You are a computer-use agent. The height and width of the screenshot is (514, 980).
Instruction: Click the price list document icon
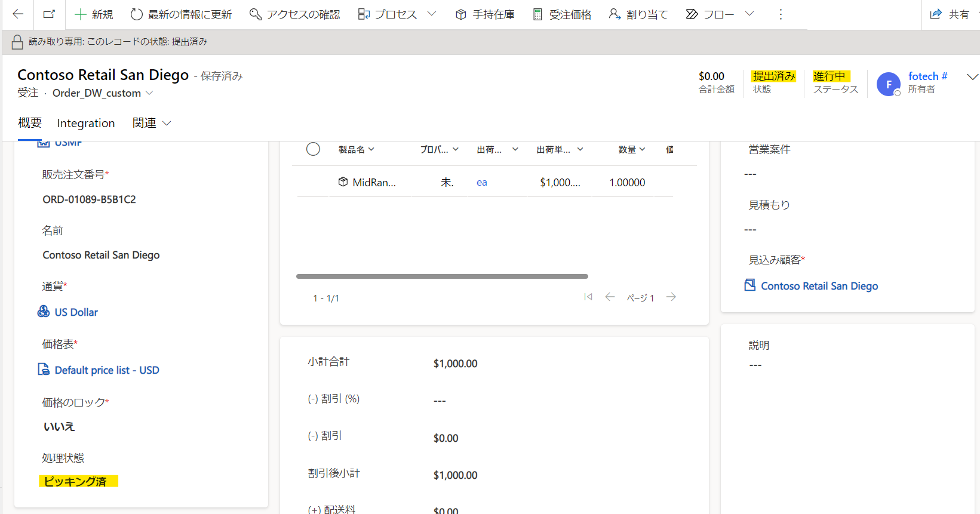pyautogui.click(x=44, y=370)
